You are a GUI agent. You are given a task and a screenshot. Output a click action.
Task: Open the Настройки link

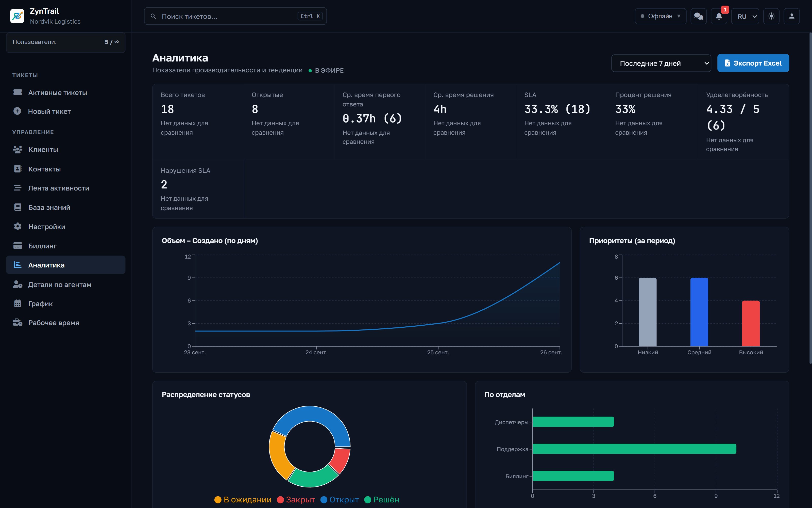[66, 227]
